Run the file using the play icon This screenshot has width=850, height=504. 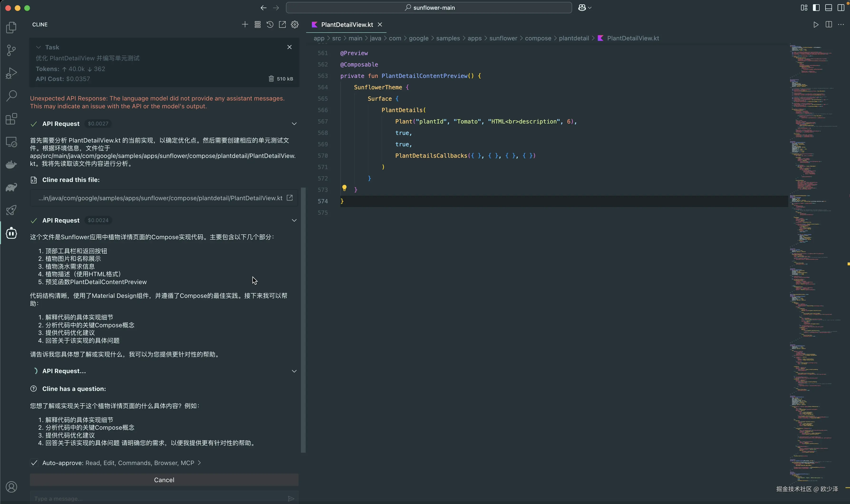(x=816, y=24)
